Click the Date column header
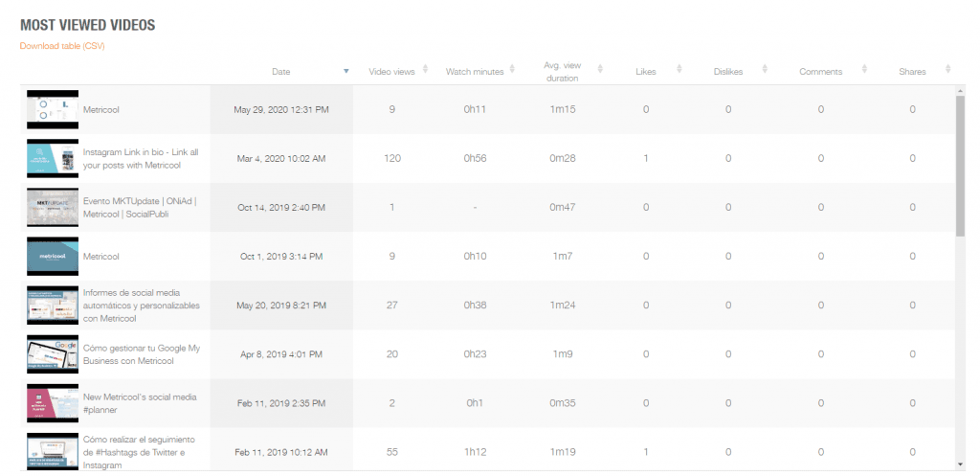The image size is (980, 476). [x=281, y=71]
